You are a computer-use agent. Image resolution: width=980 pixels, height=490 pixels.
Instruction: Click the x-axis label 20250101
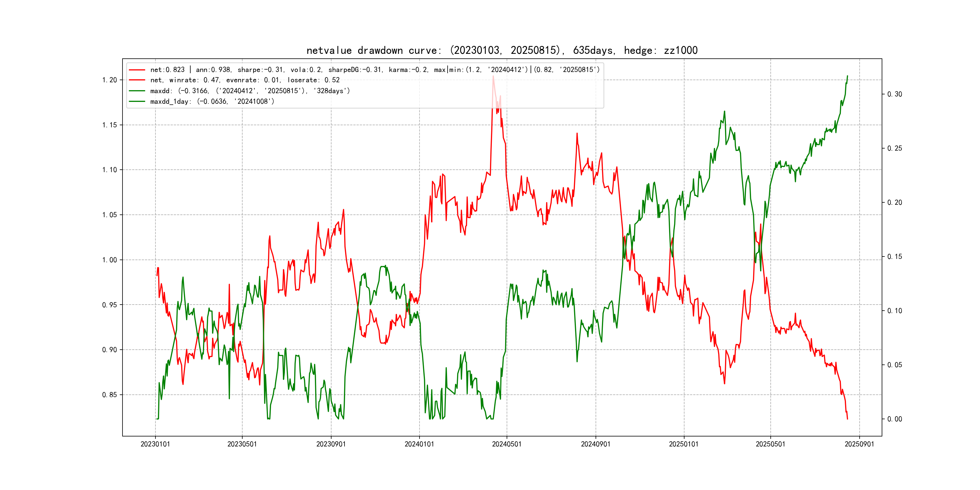click(x=684, y=444)
